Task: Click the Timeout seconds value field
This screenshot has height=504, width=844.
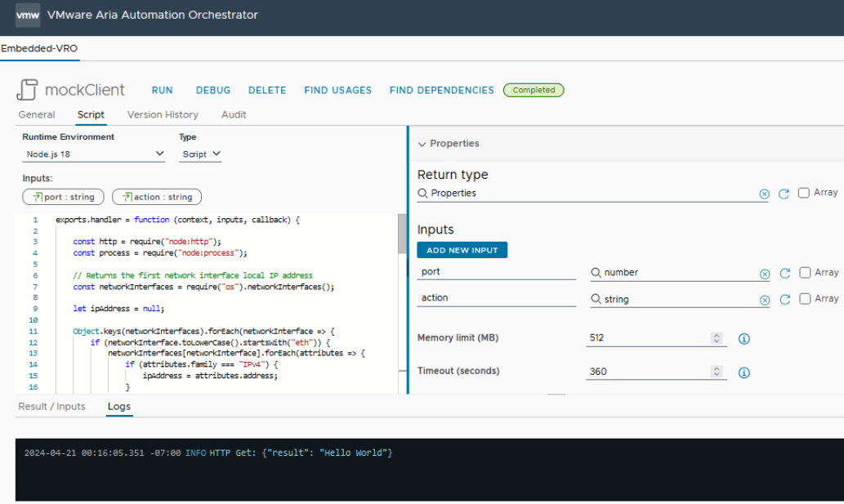Action: (649, 372)
